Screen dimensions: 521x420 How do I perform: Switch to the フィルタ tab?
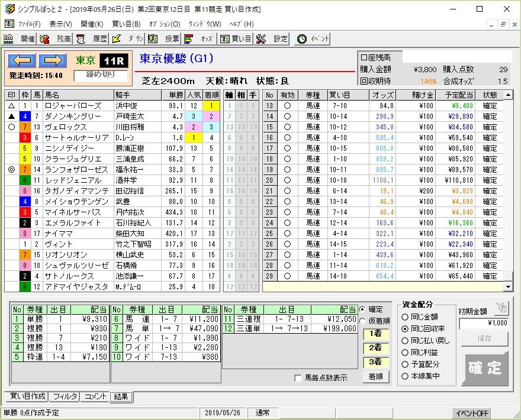[65, 396]
